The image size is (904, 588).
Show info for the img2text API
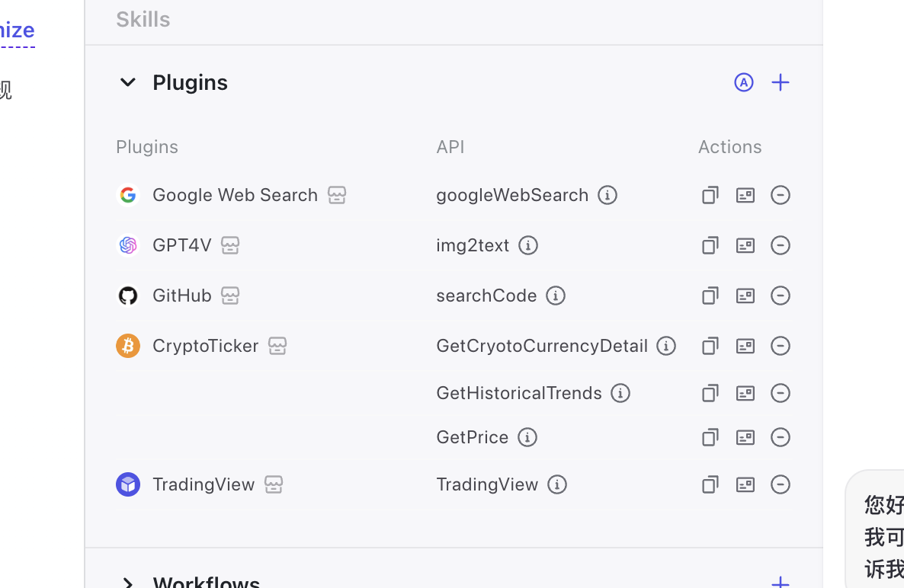pos(528,245)
